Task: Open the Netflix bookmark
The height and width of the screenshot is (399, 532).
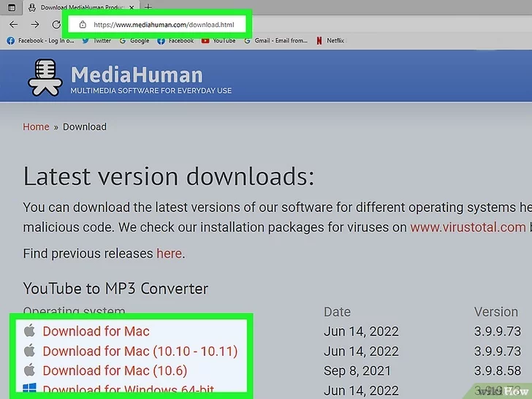Action: click(330, 41)
